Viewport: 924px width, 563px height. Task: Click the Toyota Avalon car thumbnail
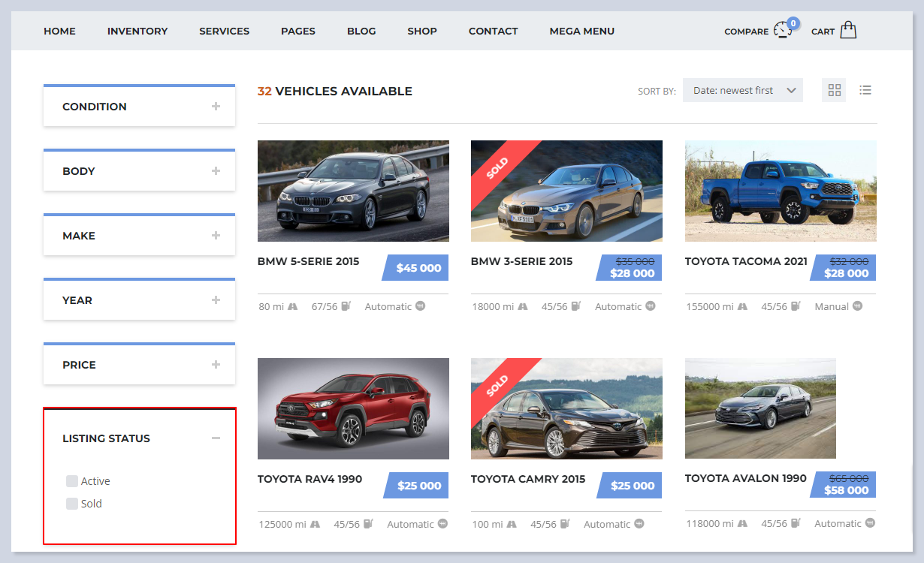point(760,408)
